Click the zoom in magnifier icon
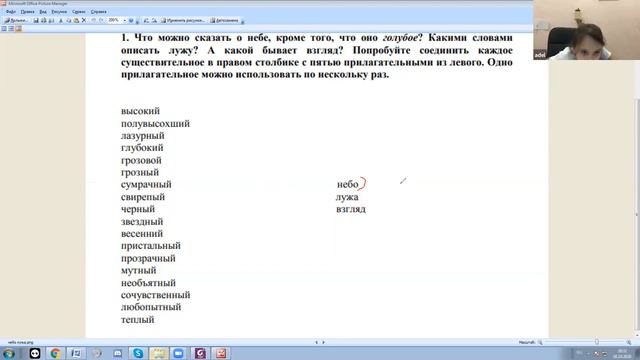640x360 pixels. (x=629, y=342)
